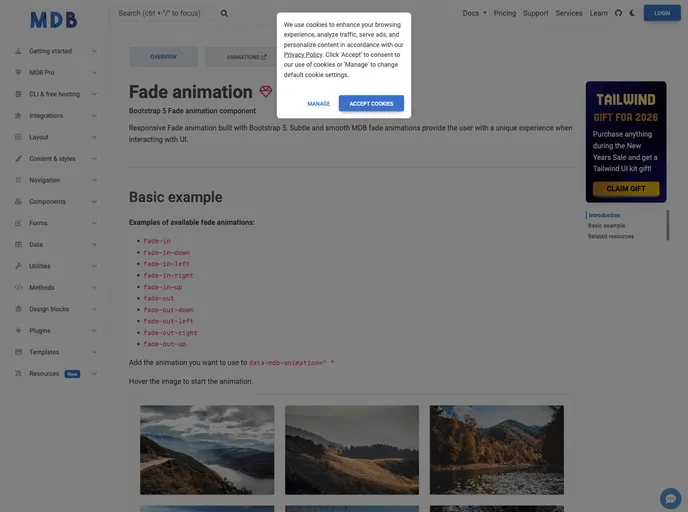688x512 pixels.
Task: Open the Privacy Policy link
Action: pyautogui.click(x=303, y=55)
